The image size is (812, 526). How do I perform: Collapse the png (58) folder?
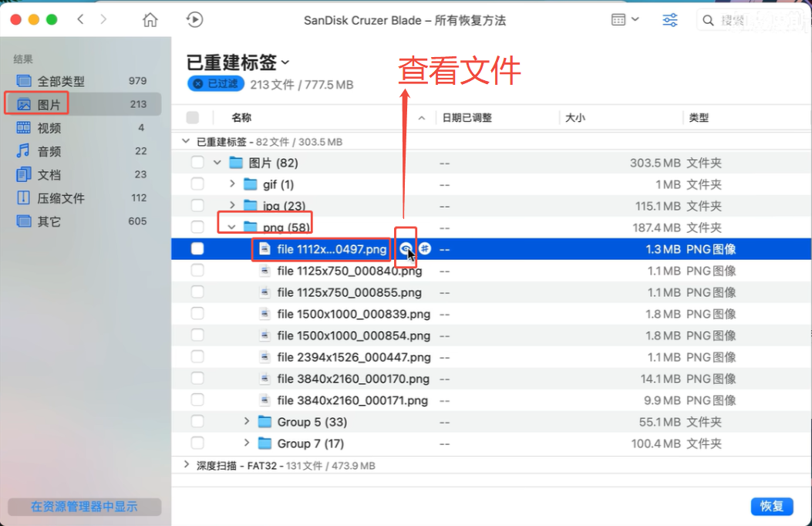(x=231, y=228)
